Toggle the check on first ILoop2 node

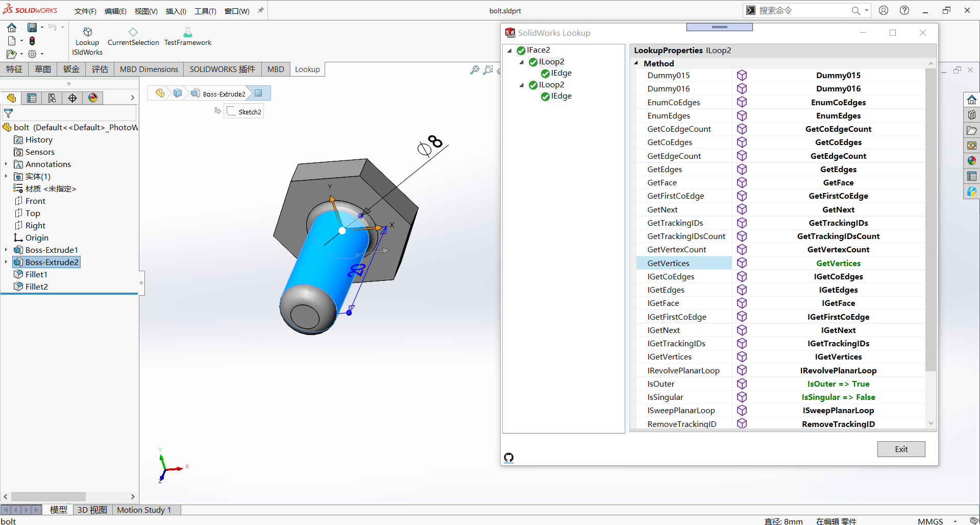pyautogui.click(x=533, y=62)
